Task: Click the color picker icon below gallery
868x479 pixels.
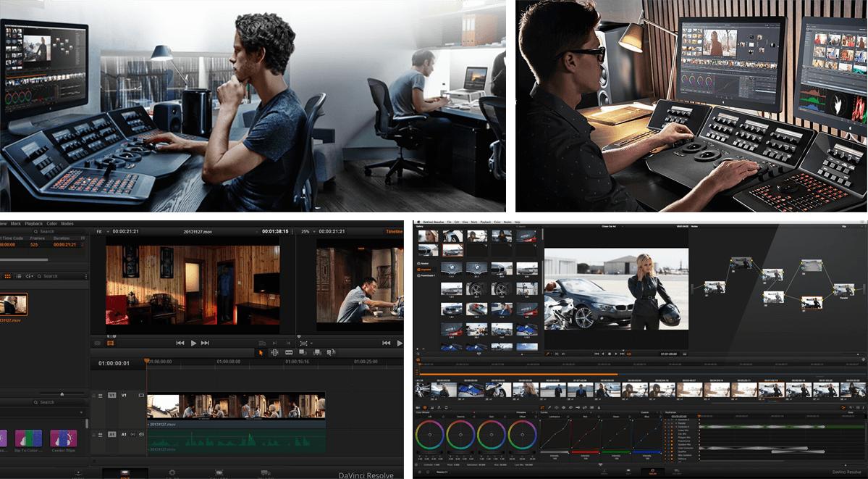Action: [x=547, y=354]
